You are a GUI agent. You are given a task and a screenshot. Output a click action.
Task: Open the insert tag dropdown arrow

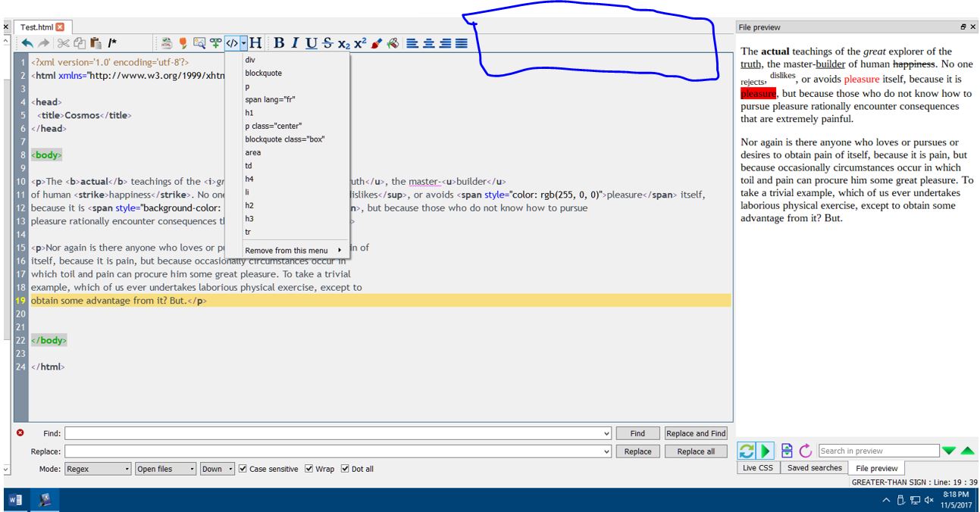244,43
